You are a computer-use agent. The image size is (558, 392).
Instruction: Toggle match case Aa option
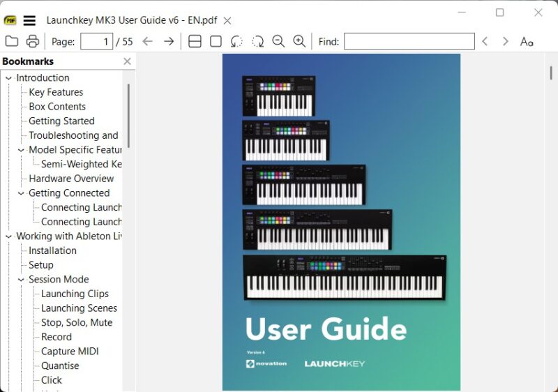pos(527,42)
